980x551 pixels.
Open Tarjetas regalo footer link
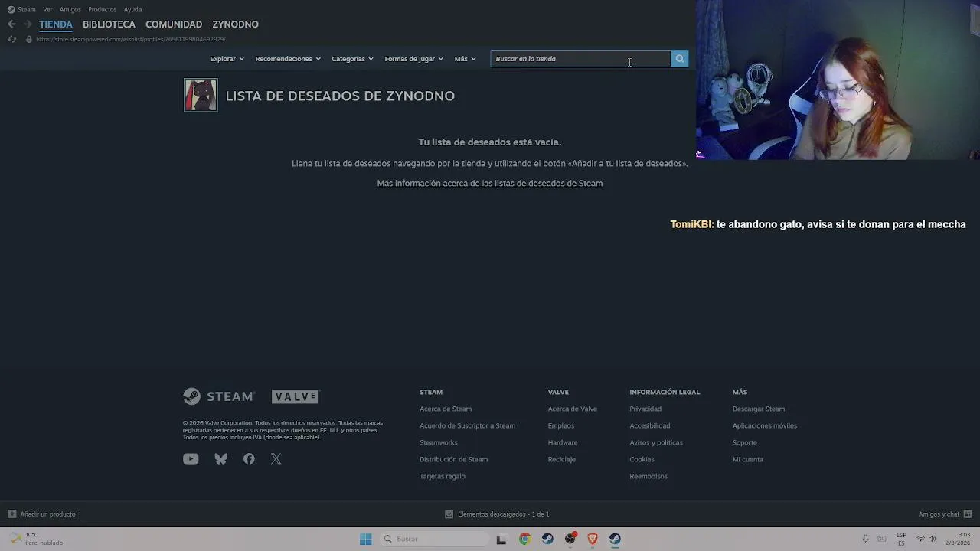point(443,476)
